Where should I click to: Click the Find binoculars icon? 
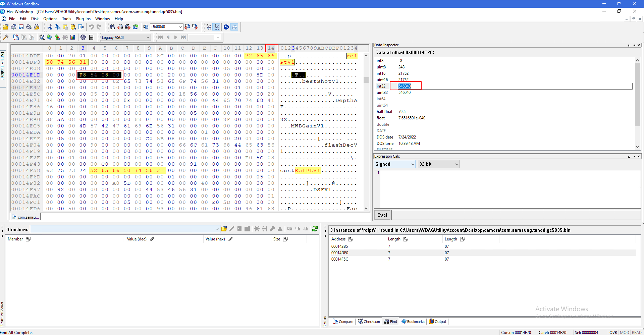112,27
